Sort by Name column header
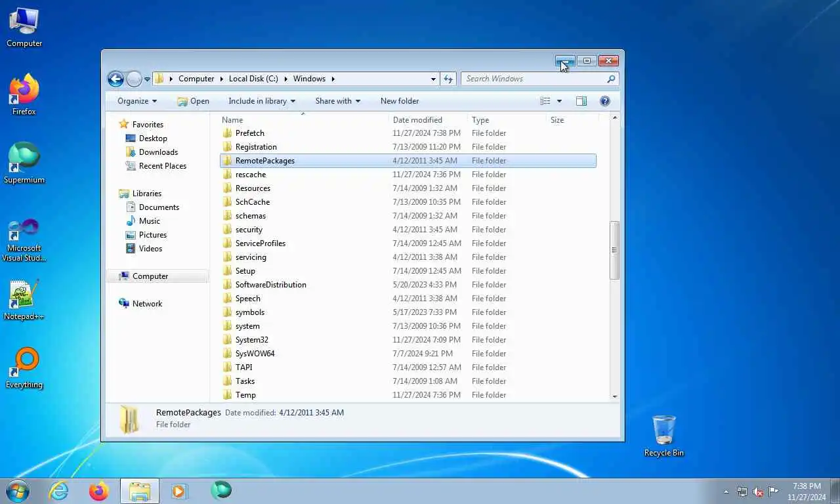 click(x=232, y=120)
